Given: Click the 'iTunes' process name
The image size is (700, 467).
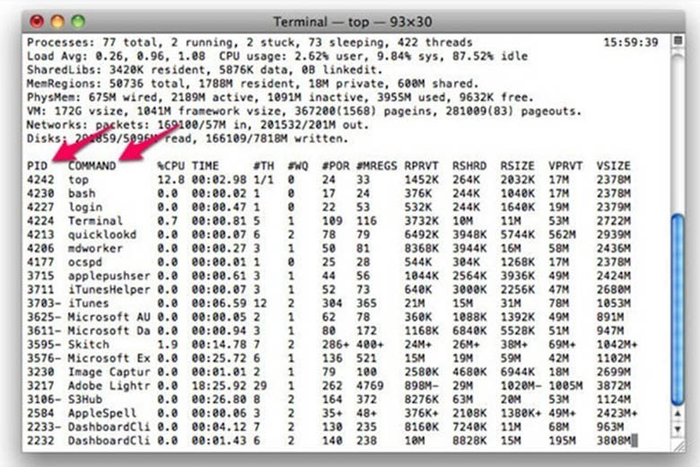Looking at the screenshot, I should (88, 303).
